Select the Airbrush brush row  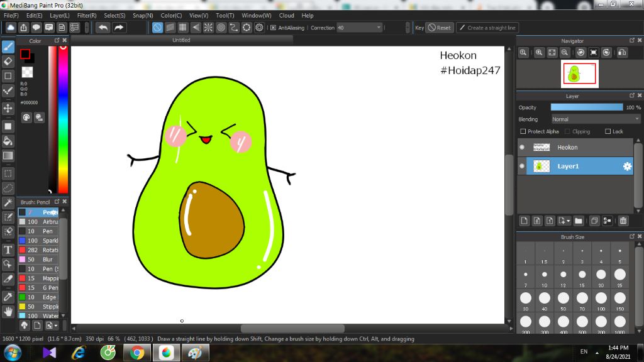coord(39,222)
